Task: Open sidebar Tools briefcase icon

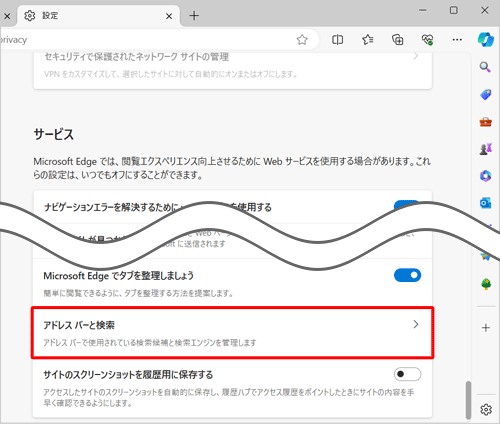Action: (x=486, y=122)
